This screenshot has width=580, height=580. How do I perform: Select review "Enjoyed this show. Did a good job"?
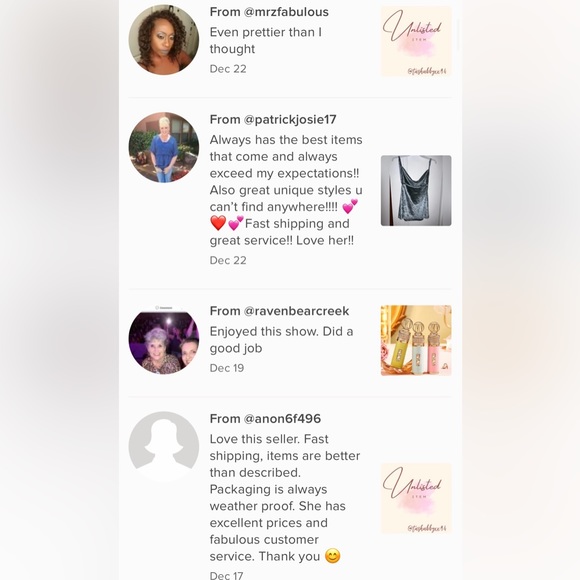click(281, 340)
